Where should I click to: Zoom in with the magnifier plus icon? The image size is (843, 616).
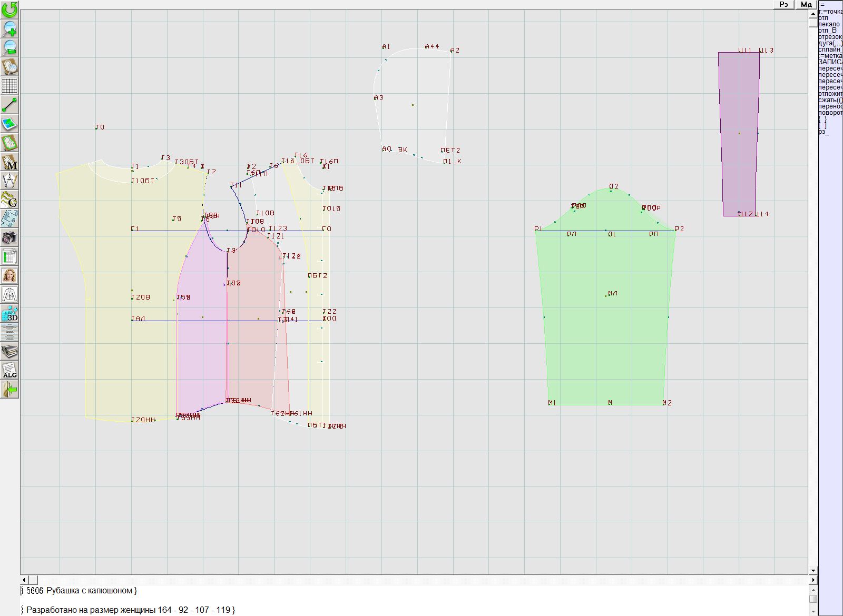coord(9,28)
